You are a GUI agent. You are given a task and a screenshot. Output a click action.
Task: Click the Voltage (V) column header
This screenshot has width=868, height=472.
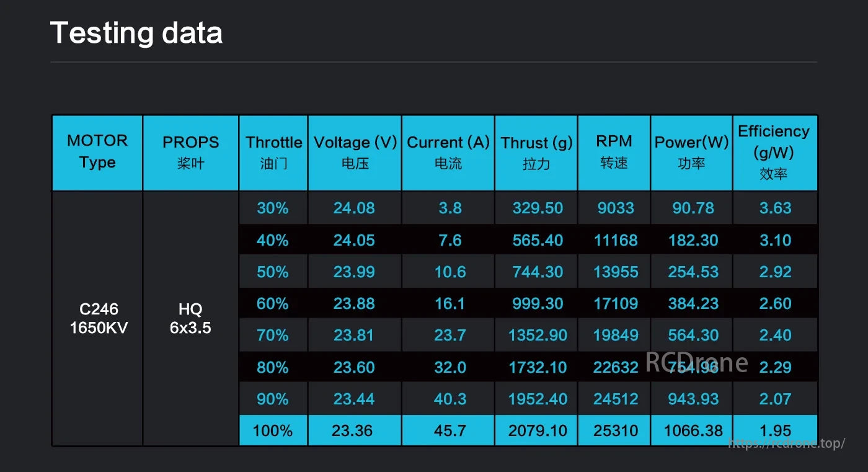[355, 152]
